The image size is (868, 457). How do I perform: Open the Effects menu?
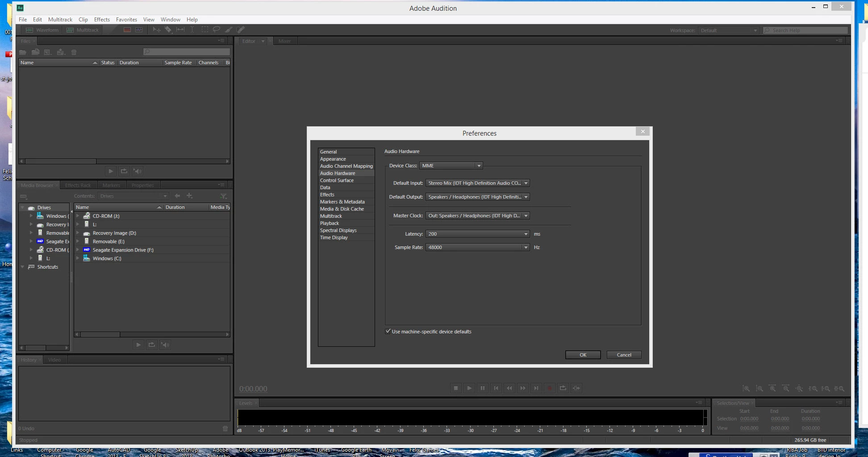coord(102,20)
